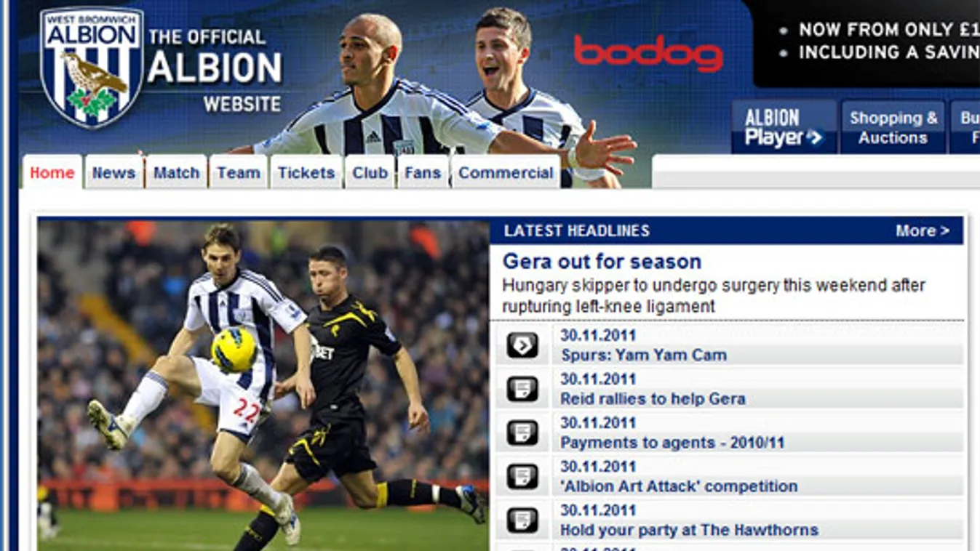Select the Match tab
This screenshot has height=551, width=980.
tap(176, 172)
